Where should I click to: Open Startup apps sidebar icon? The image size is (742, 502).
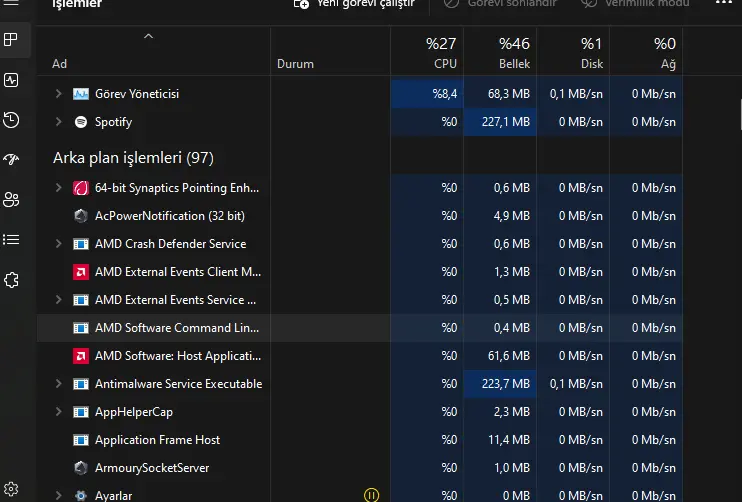coord(11,159)
